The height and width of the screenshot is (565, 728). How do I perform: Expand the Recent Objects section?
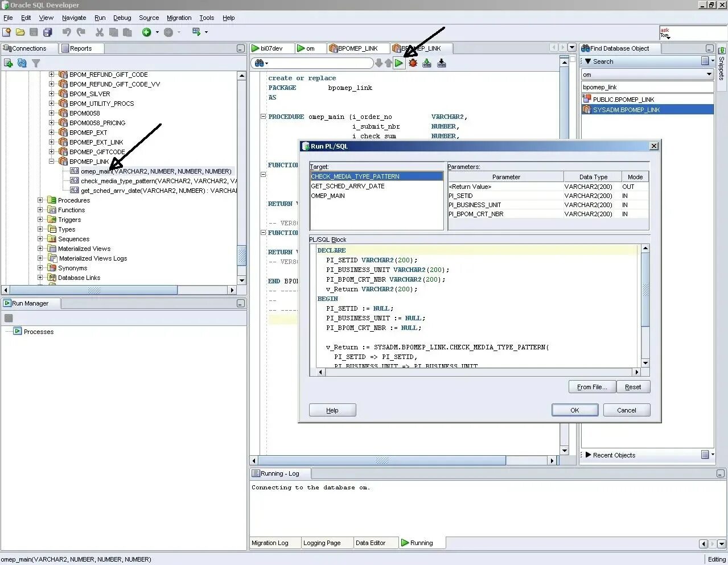[x=588, y=455]
